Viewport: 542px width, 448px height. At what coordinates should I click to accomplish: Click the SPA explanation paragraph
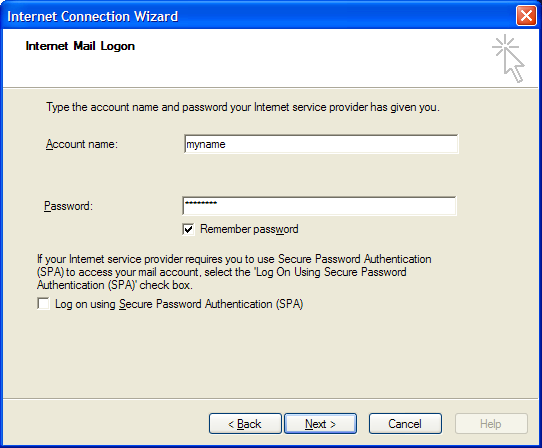tap(234, 272)
